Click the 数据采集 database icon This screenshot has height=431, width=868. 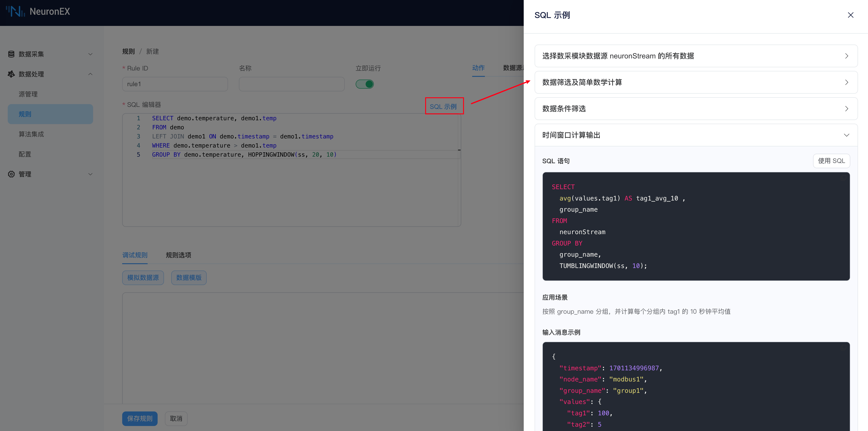click(x=11, y=54)
